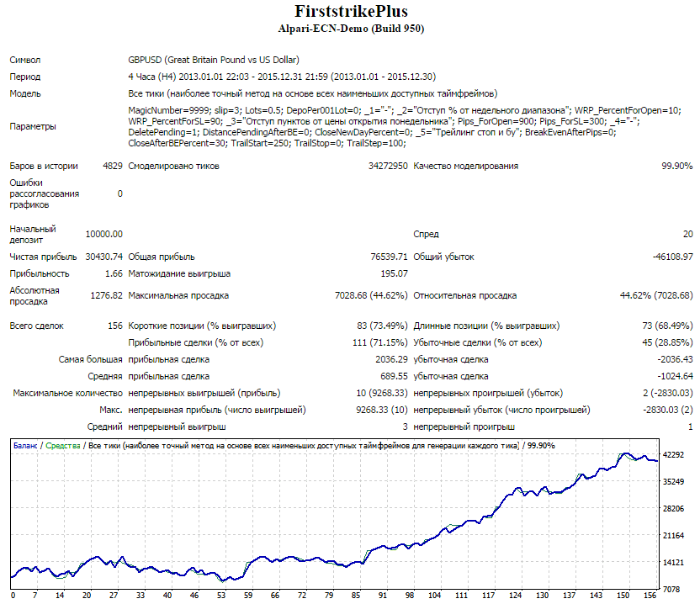Click the profit trades value 111 (71.15%)
This screenshot has width=700, height=604.
click(x=380, y=343)
